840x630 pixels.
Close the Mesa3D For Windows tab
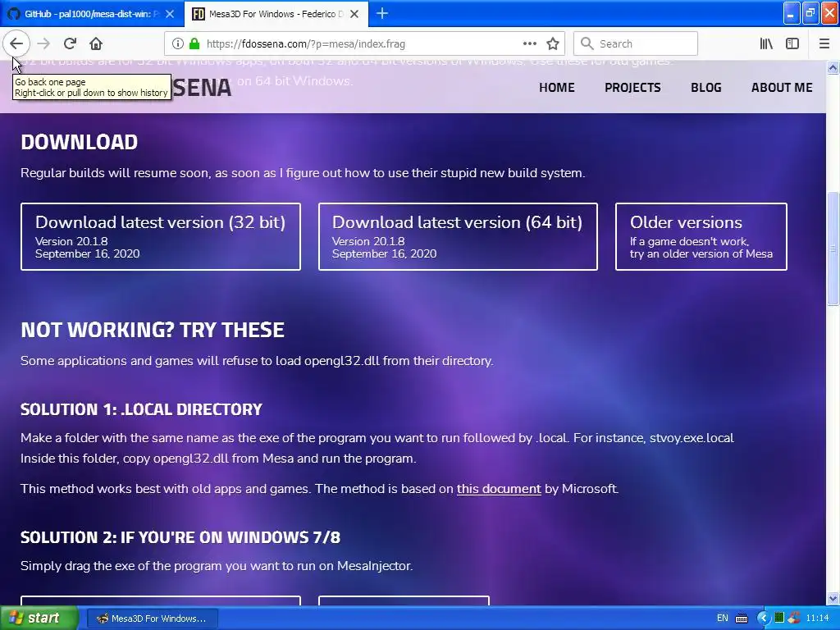[354, 14]
